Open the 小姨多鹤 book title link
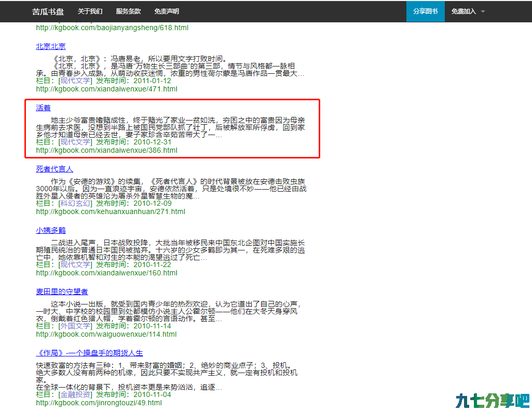532x411 pixels. (50, 230)
